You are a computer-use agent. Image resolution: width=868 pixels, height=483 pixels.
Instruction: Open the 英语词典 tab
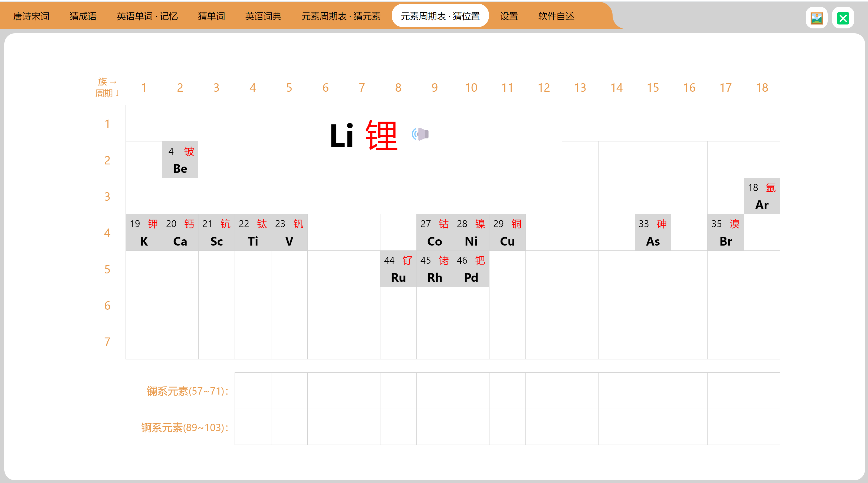coord(263,16)
